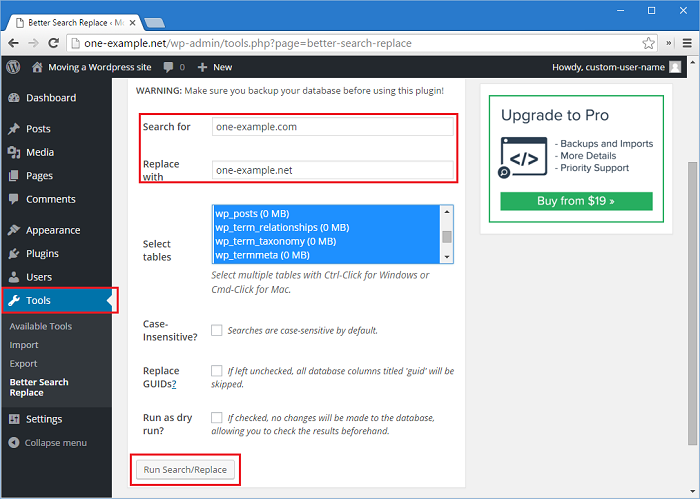Click Moving a Wordpress site link

100,67
